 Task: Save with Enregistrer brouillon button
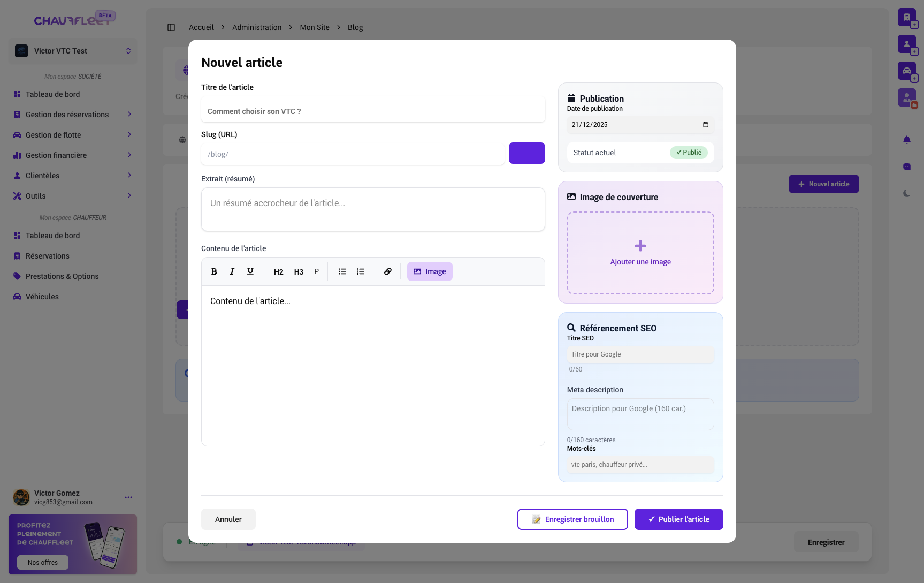(572, 519)
